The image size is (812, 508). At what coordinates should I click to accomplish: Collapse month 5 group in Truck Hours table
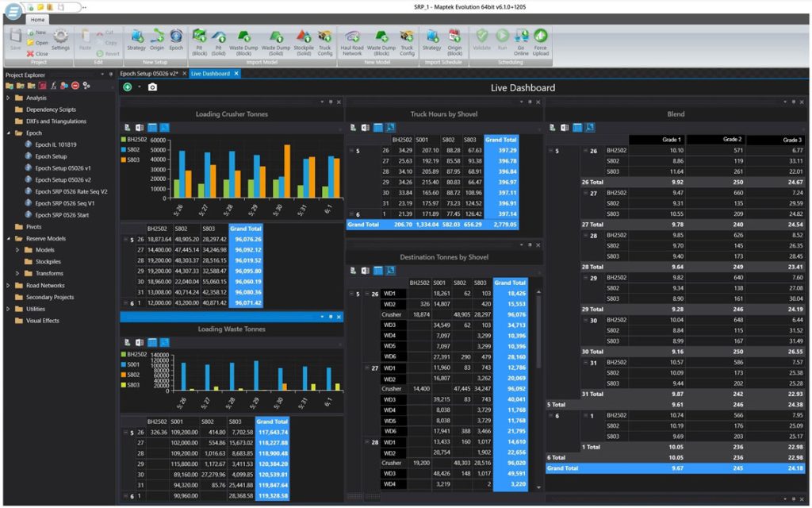coord(350,151)
